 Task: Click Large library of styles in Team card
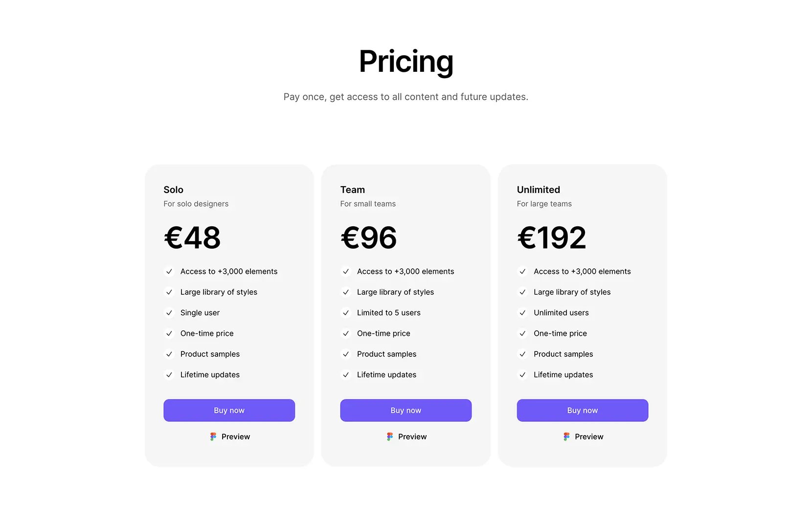coord(395,292)
